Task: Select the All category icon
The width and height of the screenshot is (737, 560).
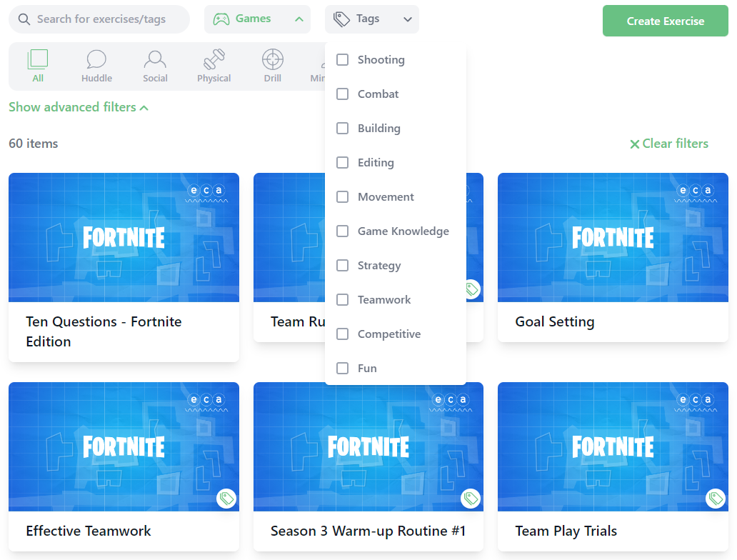Action: (x=38, y=60)
